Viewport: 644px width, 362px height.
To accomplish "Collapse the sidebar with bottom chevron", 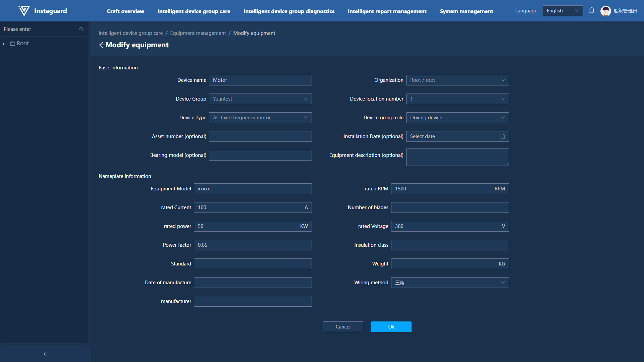I will pyautogui.click(x=45, y=354).
